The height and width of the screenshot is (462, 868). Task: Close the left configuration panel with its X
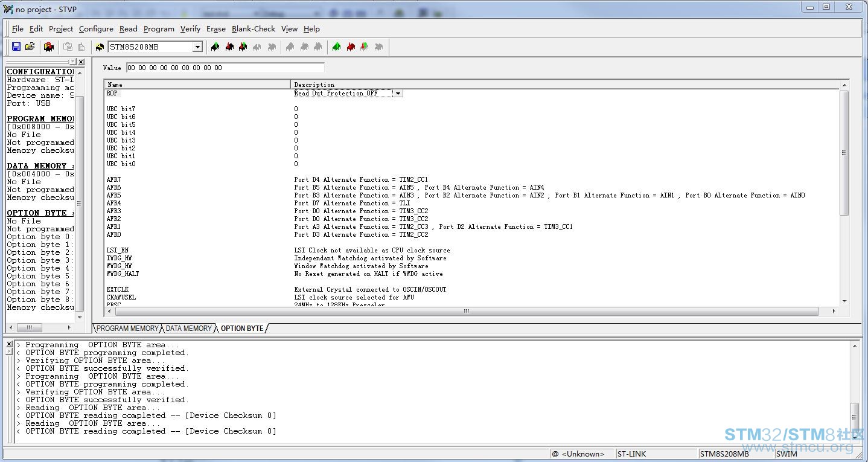(x=81, y=62)
